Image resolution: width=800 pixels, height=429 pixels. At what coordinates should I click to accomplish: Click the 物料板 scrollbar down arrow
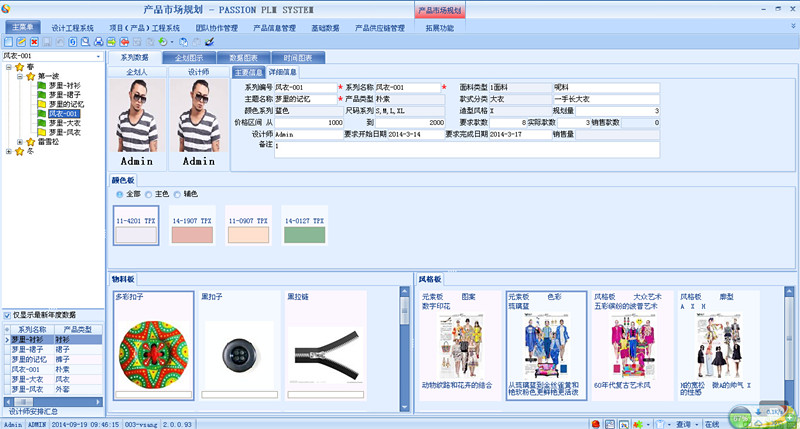pos(405,407)
